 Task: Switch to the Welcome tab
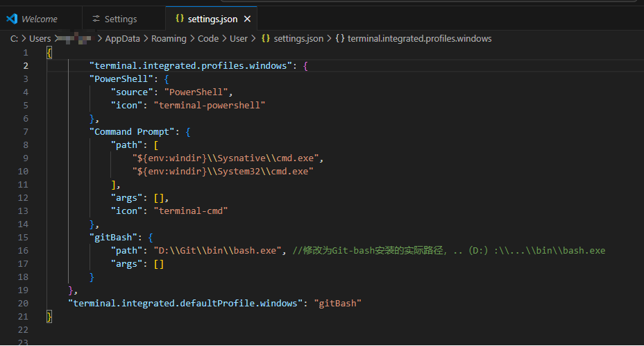point(41,19)
